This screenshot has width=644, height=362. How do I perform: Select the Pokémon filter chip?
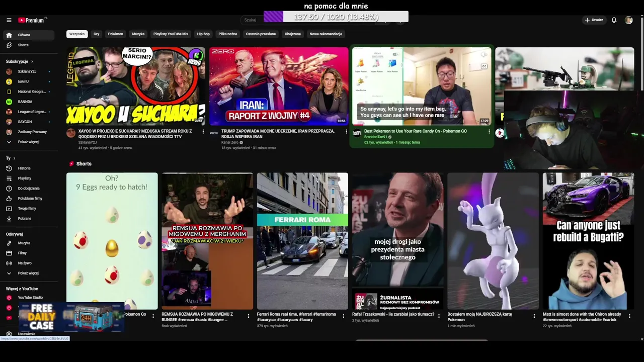[115, 34]
